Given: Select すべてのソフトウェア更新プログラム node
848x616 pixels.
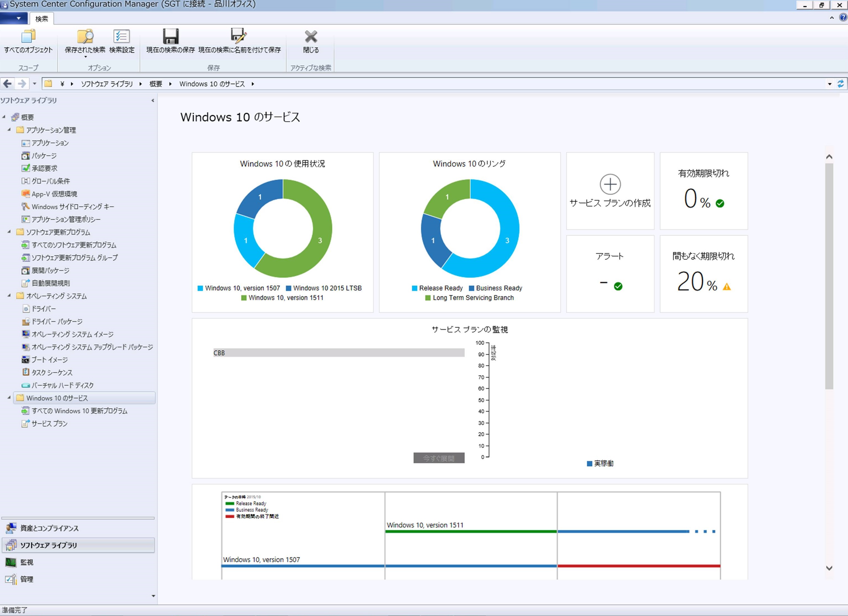Looking at the screenshot, I should (69, 245).
